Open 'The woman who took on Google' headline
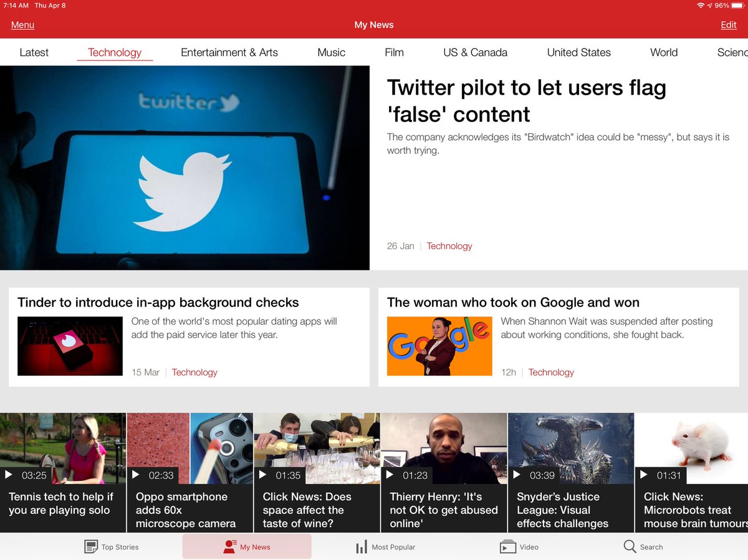 513,303
